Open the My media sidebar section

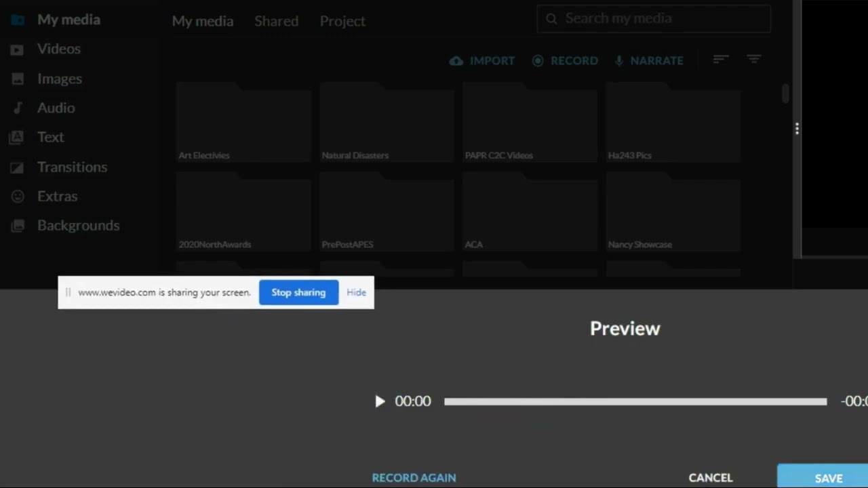pos(68,20)
